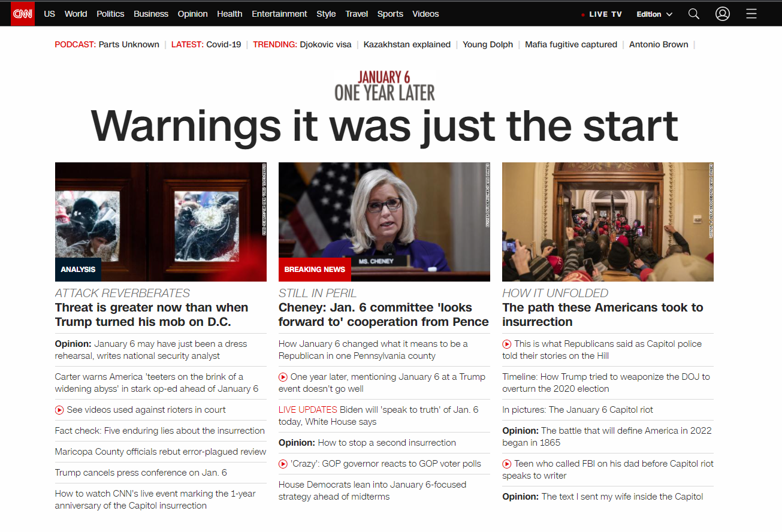Open the Parts Unknown podcast link
Viewport: 782px width, 532px height.
coord(129,44)
